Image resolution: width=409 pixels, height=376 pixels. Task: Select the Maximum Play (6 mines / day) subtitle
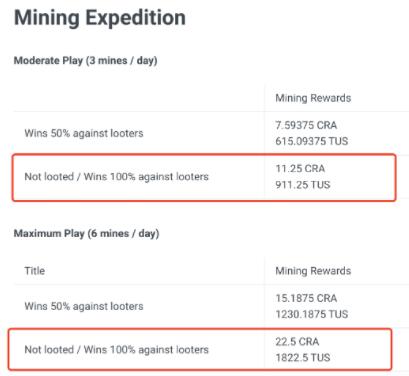[86, 233]
